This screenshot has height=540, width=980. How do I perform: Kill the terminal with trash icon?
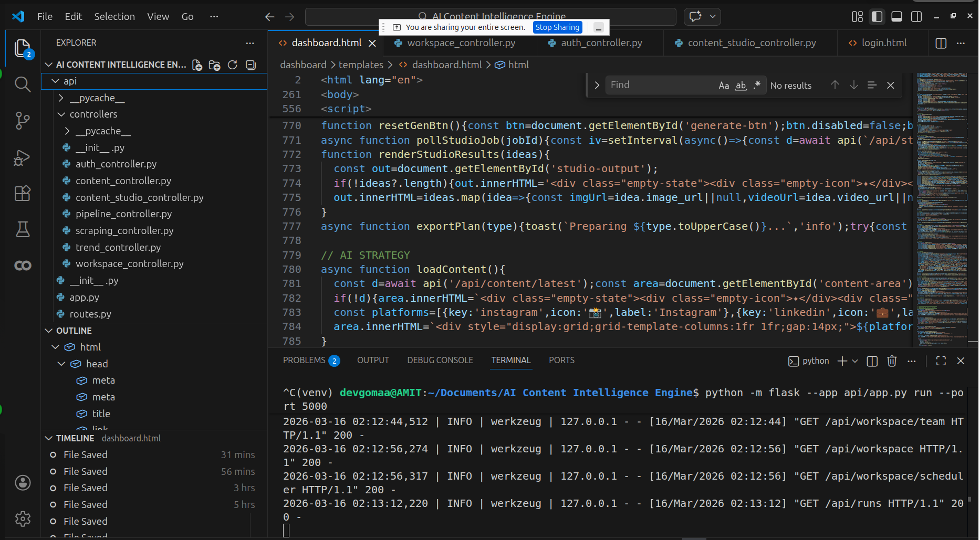pos(892,361)
